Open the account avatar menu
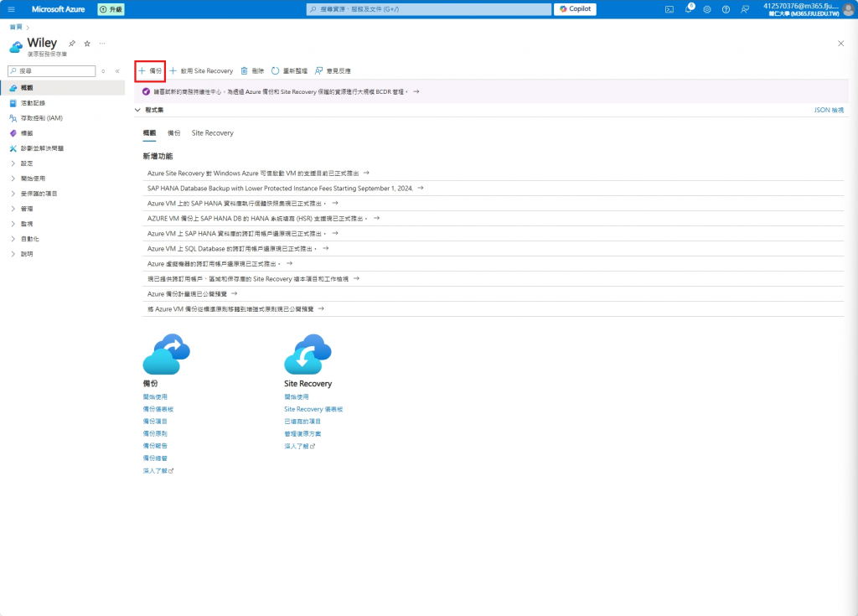 848,9
